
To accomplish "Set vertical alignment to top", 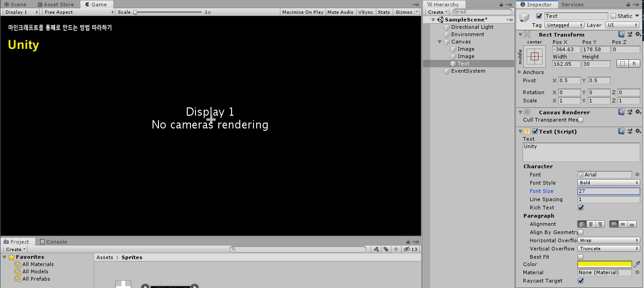I will 614,224.
